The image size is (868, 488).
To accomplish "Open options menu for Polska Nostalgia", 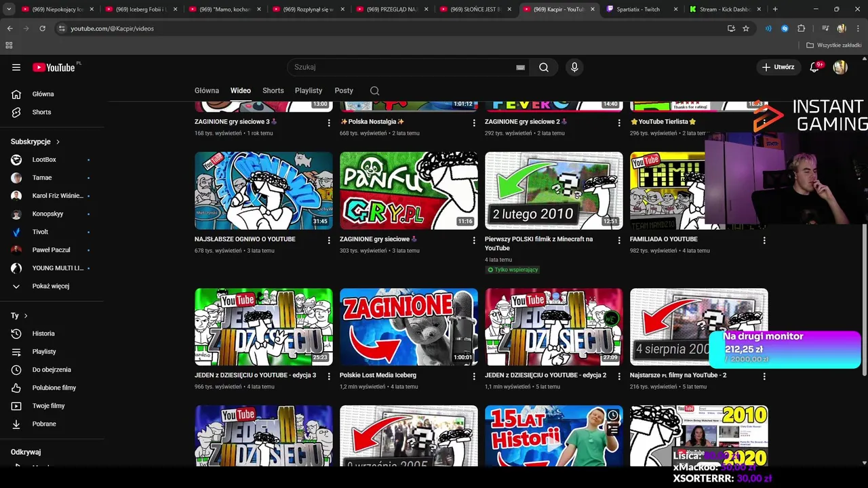I will (x=474, y=123).
